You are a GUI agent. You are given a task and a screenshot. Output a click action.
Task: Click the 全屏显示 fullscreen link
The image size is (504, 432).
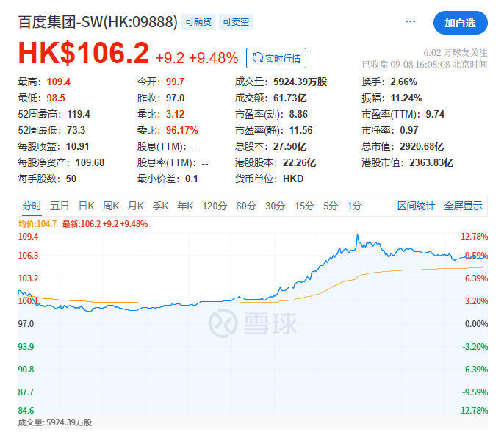pos(463,206)
